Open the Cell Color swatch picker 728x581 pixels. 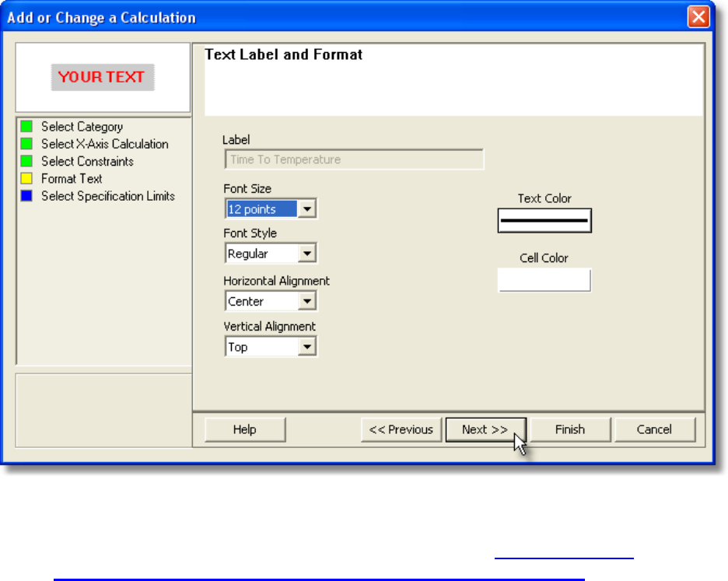click(544, 280)
